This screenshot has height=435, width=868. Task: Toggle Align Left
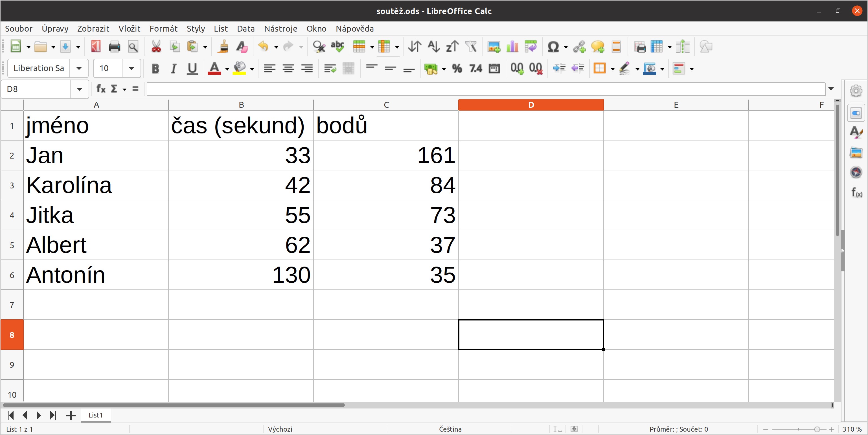(269, 69)
